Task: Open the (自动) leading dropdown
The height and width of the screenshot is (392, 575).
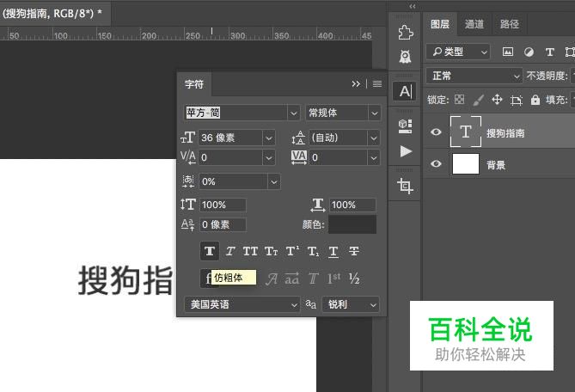Action: click(x=374, y=138)
